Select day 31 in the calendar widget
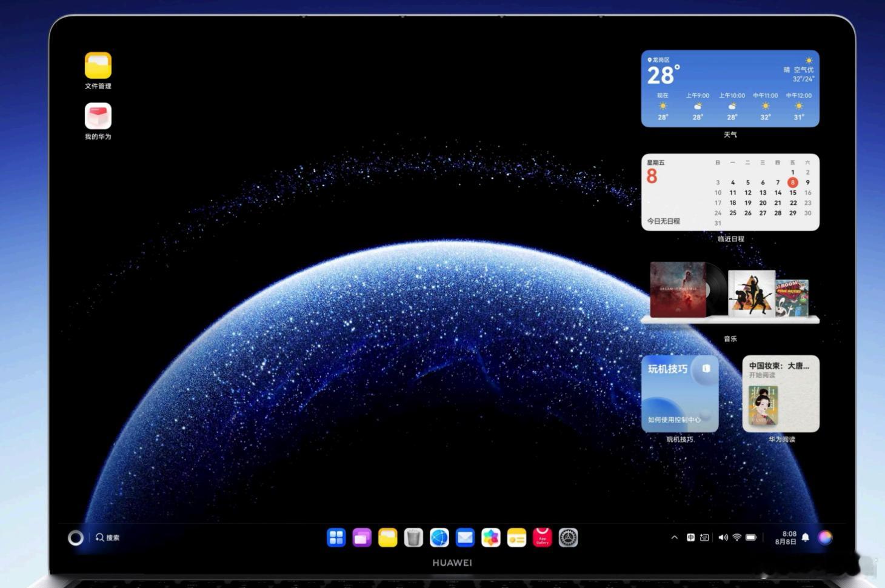 click(x=718, y=223)
